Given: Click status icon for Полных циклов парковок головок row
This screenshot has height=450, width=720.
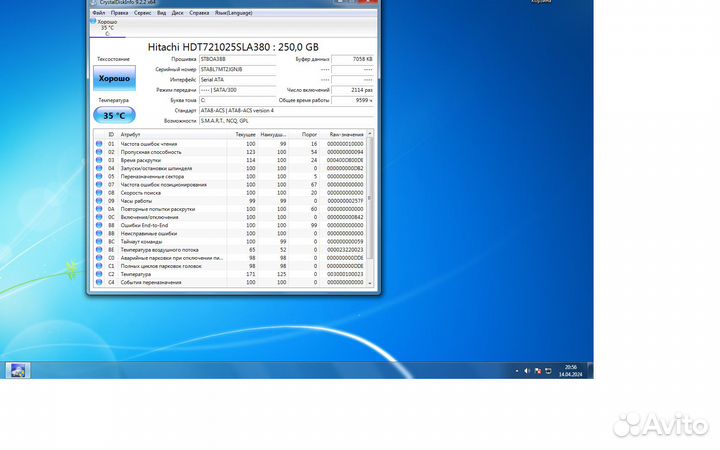Looking at the screenshot, I should point(99,266).
